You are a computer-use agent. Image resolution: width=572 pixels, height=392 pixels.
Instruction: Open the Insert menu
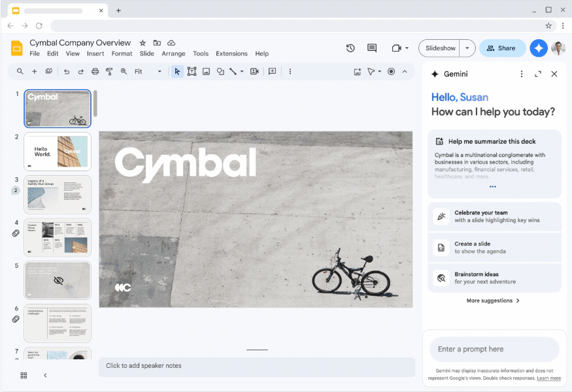click(x=95, y=54)
